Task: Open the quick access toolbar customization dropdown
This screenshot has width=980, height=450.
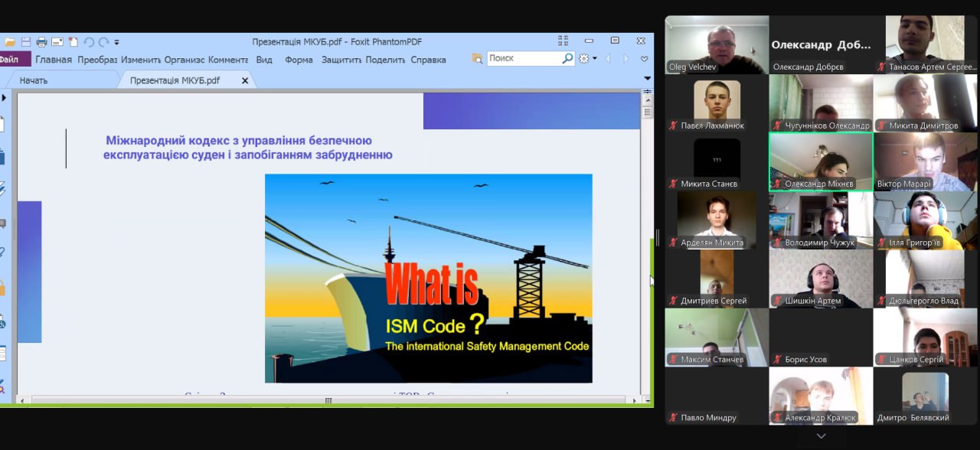Action: [116, 43]
